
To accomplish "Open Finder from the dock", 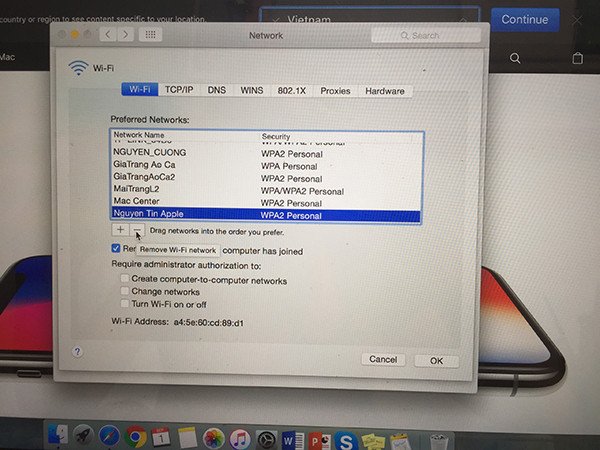I will coord(57,436).
